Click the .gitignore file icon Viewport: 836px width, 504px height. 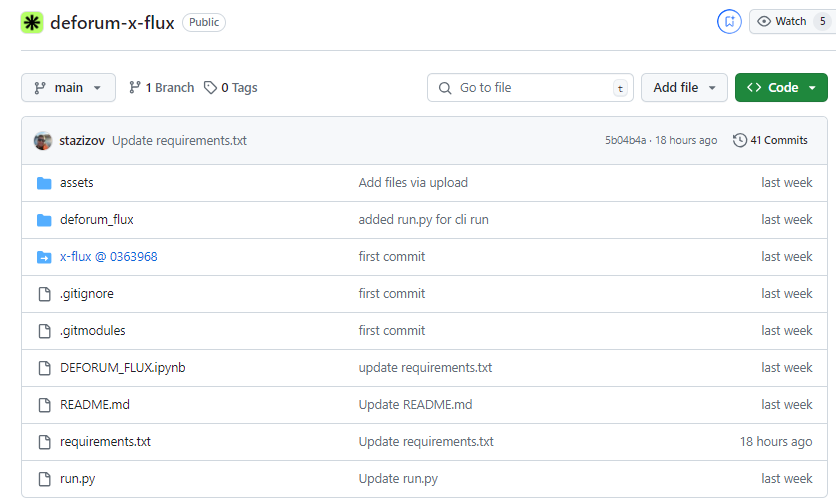(44, 294)
